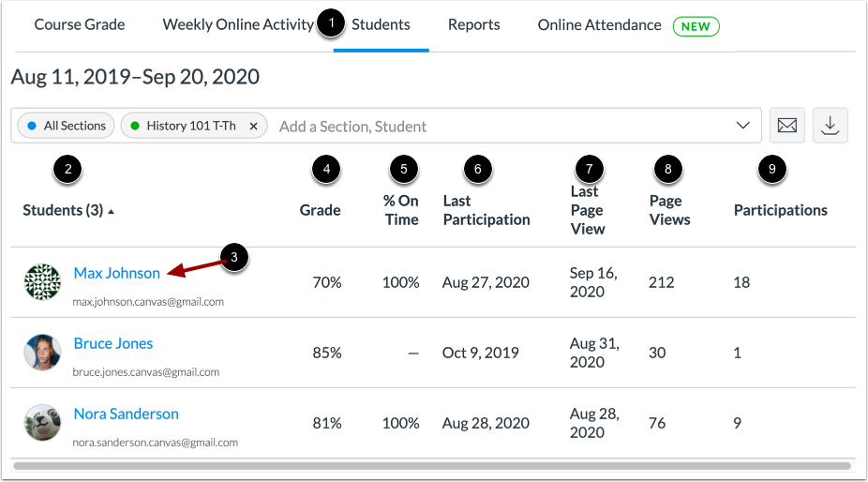Click the envelope message students icon

pos(786,126)
